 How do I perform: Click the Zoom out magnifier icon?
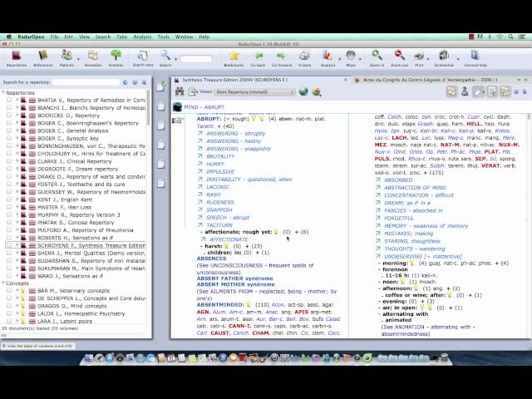tap(399, 56)
